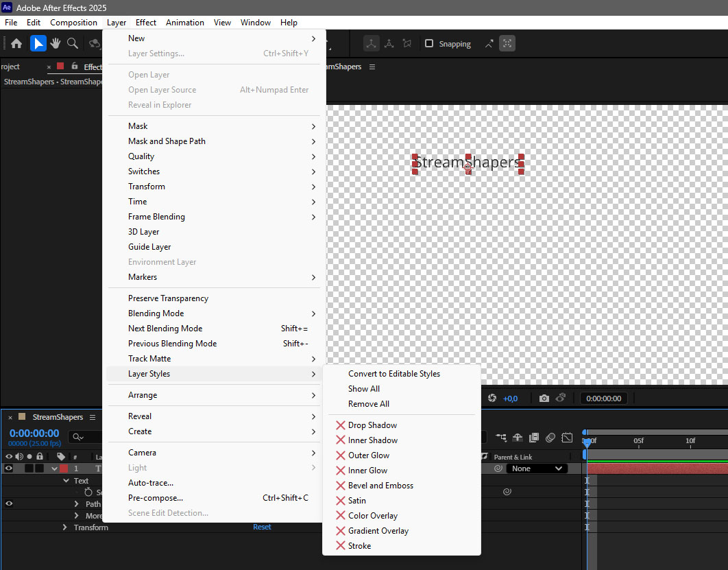Click the lock column header switch
Viewport: 728px width, 570px height.
pyautogui.click(x=40, y=457)
